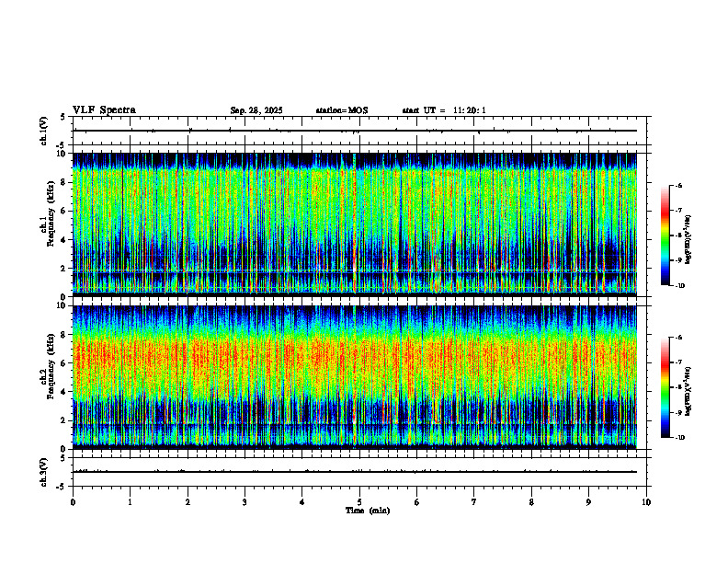The image size is (728, 563).
Task: Click time axis tick label '7'
Action: (474, 502)
